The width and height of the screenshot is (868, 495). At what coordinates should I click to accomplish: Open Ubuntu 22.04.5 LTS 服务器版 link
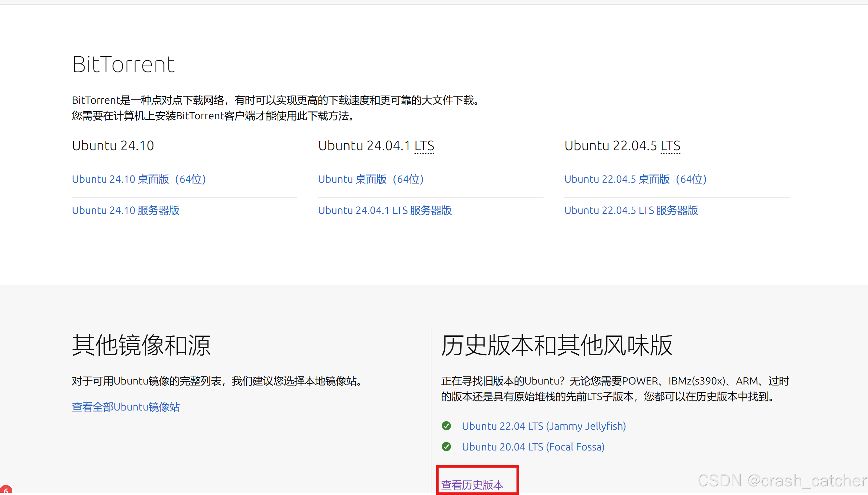pyautogui.click(x=631, y=210)
